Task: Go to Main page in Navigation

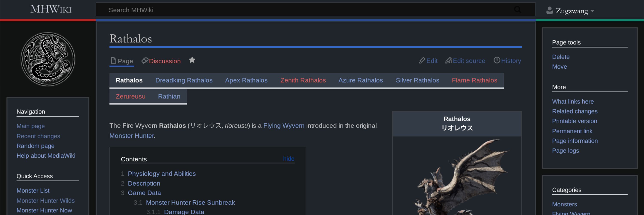Action: click(30, 126)
